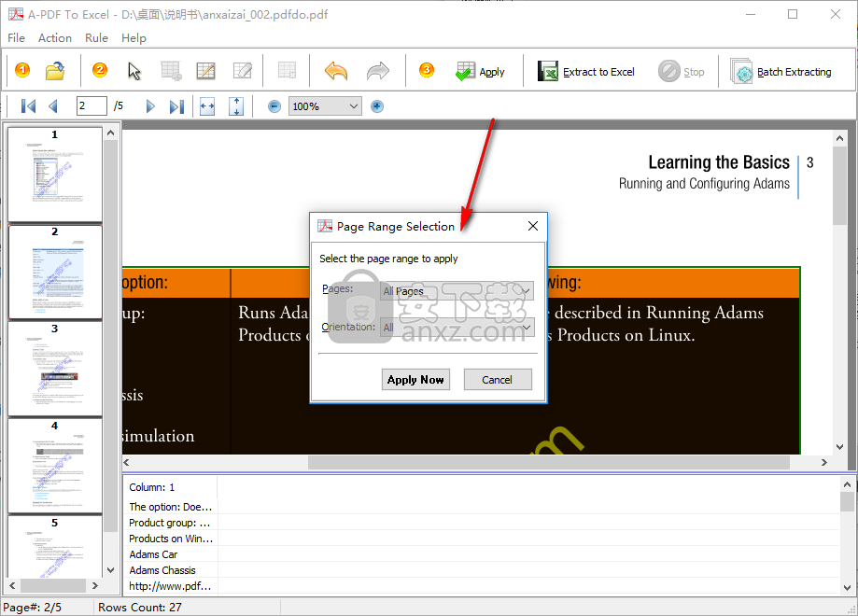The width and height of the screenshot is (858, 616).
Task: Select page 3 thumbnail
Action: tap(55, 368)
